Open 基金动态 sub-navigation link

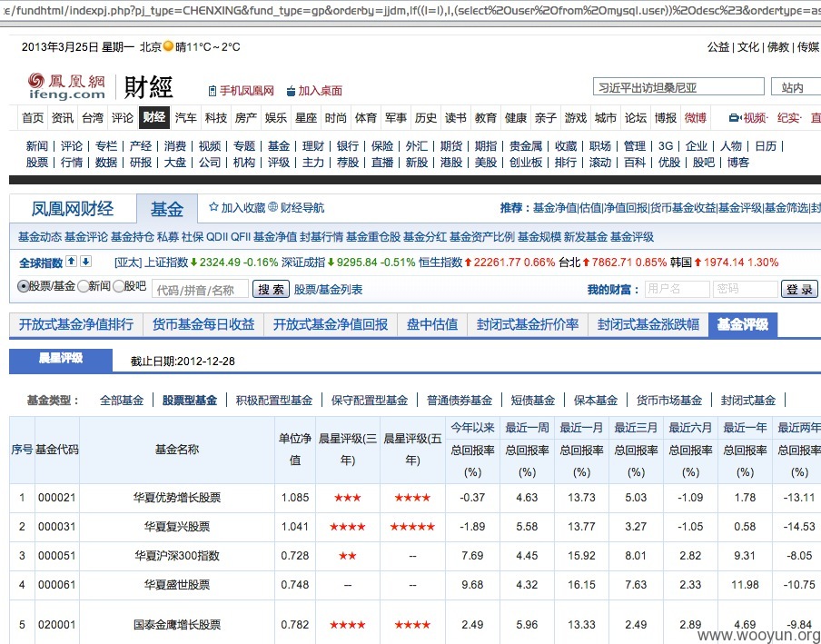click(x=40, y=237)
